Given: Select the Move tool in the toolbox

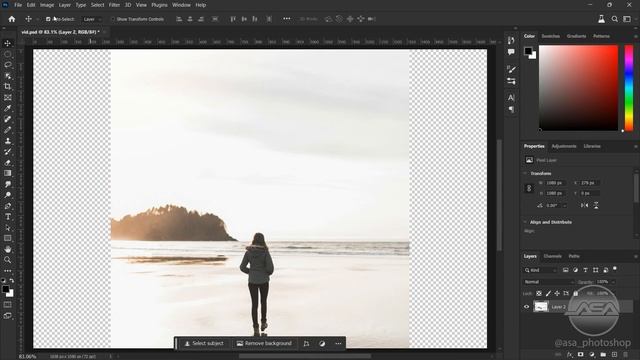Looking at the screenshot, I should click(x=7, y=43).
